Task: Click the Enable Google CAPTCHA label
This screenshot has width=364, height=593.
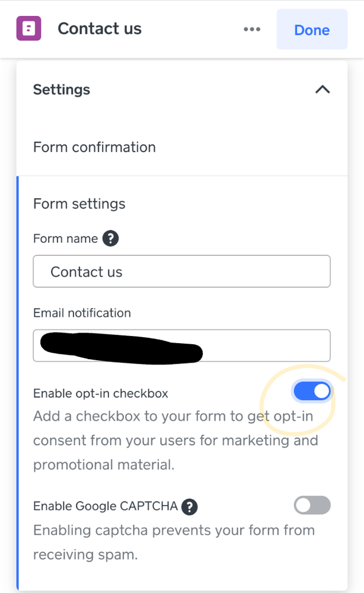Action: coord(106,506)
